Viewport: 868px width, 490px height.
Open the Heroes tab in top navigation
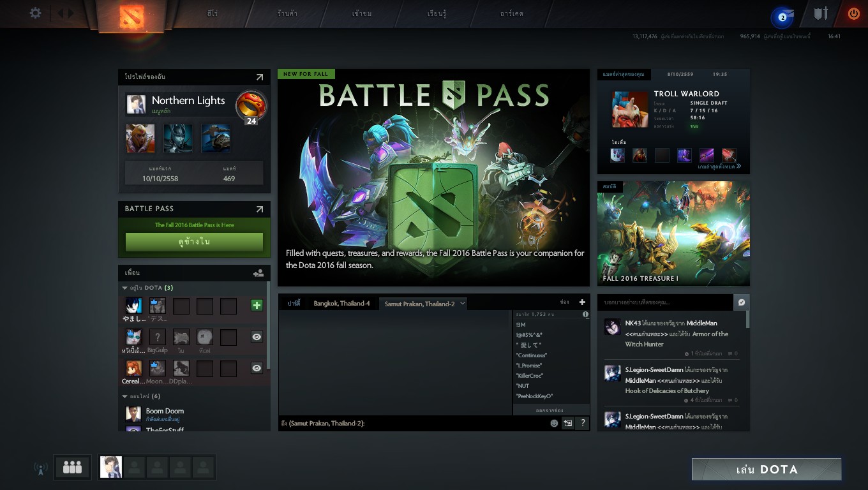212,13
